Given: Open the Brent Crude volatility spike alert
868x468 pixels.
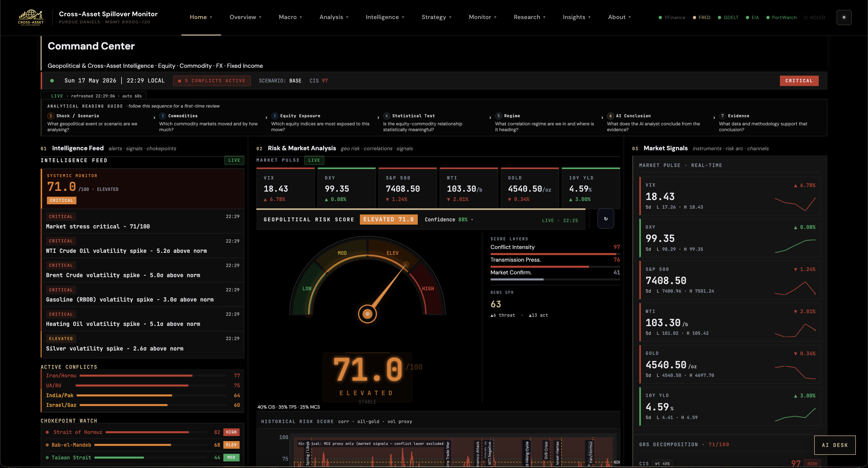Looking at the screenshot, I should point(143,270).
